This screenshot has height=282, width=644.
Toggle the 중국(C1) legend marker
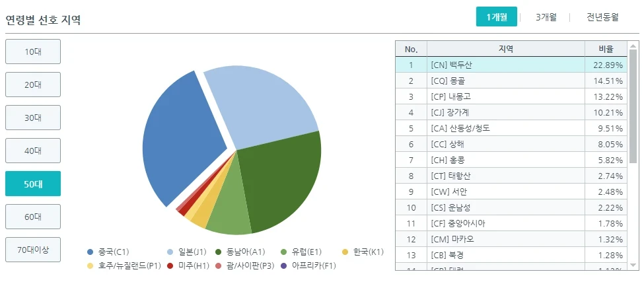pyautogui.click(x=90, y=252)
